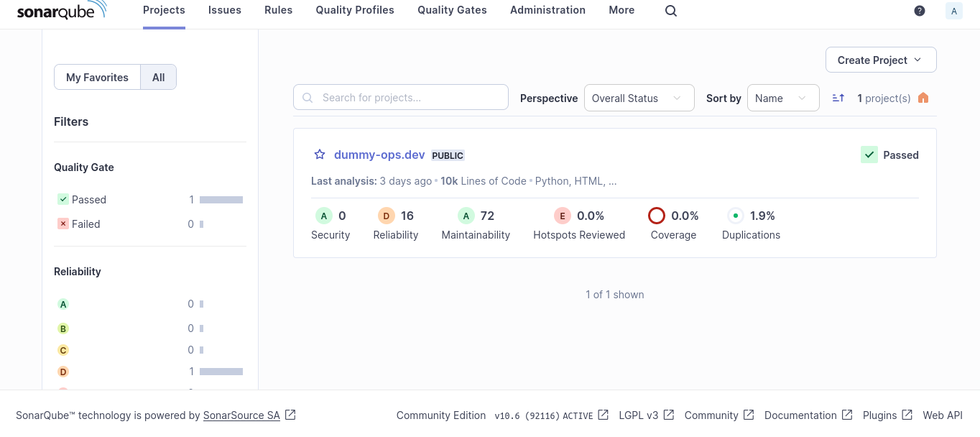The height and width of the screenshot is (437, 980).
Task: Filter by Passed quality gate
Action: [150, 200]
